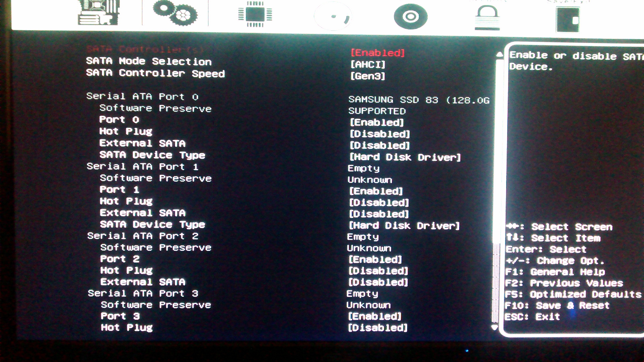Open the gears settings menu icon
Screen dimensions: 644x362
[x=175, y=13]
